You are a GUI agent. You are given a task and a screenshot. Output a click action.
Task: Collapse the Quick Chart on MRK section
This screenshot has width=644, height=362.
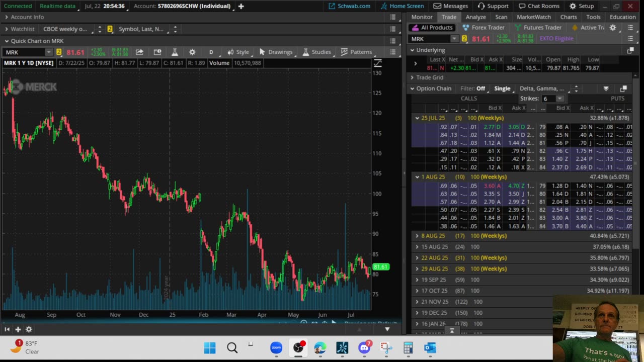(x=7, y=41)
